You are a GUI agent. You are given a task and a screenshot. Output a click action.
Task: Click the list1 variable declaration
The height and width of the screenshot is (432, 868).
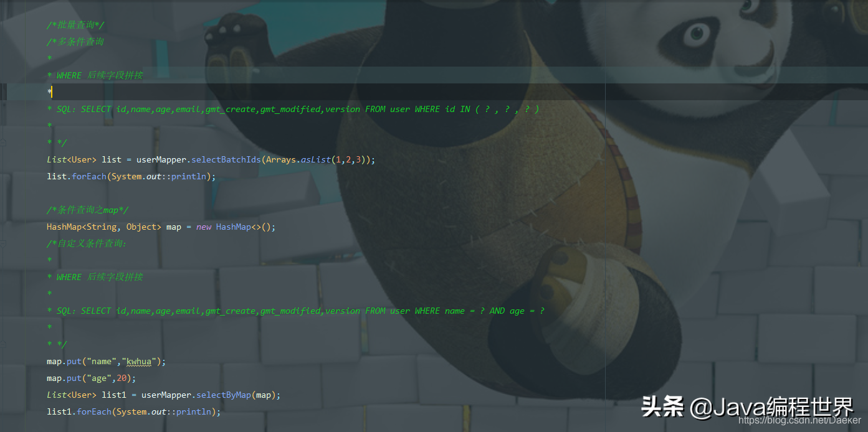coord(114,395)
